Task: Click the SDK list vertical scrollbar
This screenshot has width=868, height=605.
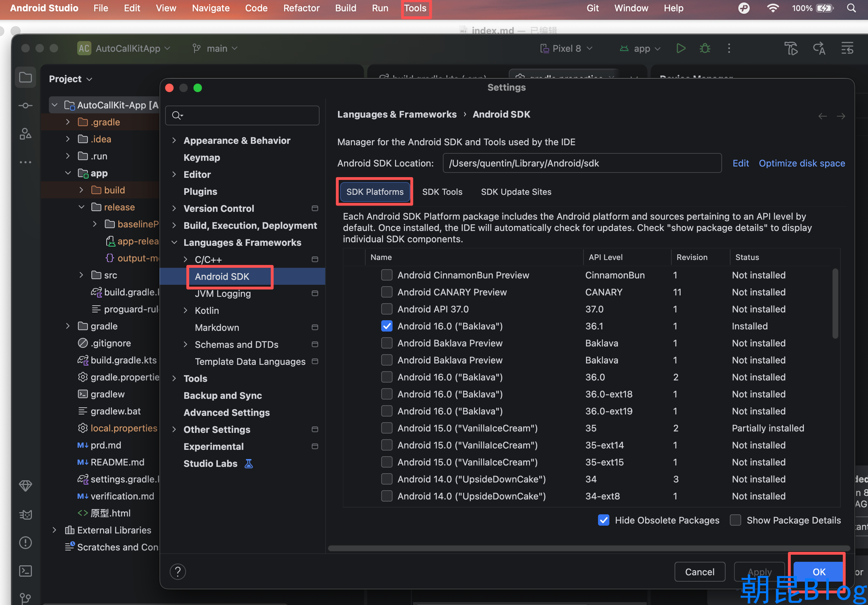Action: pos(835,304)
